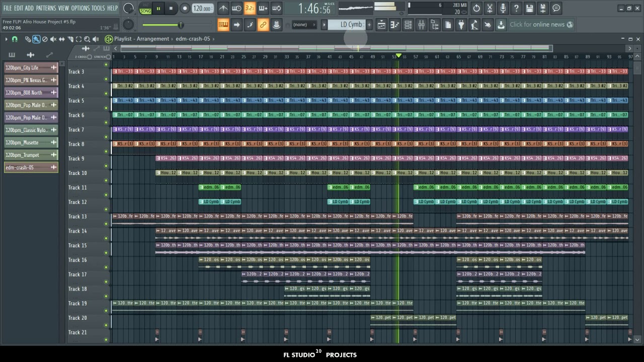Screen dimensions: 644x362
Task: Adjust the main pitch knob
Action: 129,25
